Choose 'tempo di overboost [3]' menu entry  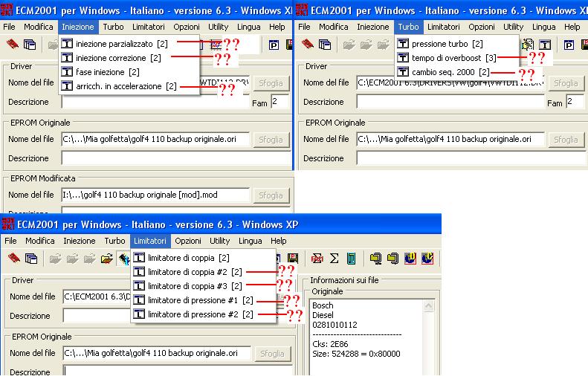(x=456, y=58)
